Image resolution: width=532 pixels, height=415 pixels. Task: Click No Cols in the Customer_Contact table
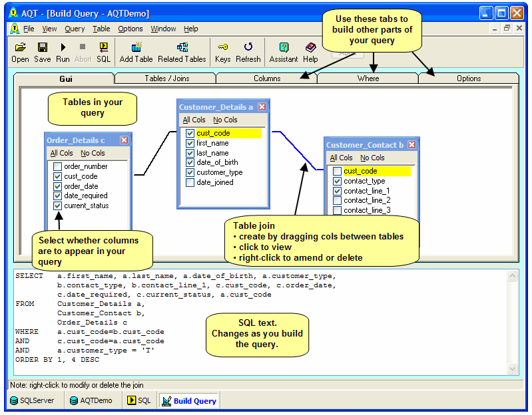(373, 158)
